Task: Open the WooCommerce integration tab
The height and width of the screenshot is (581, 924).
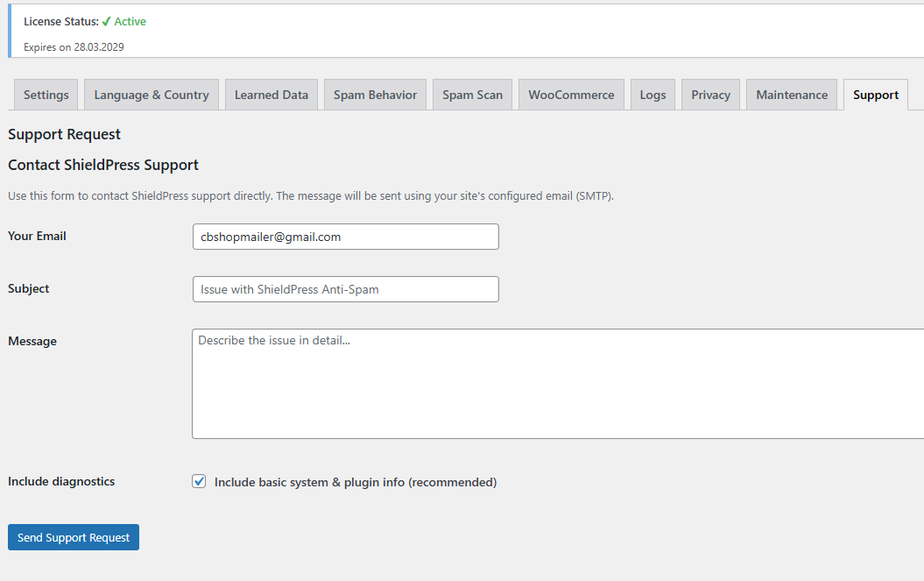Action: pos(571,94)
